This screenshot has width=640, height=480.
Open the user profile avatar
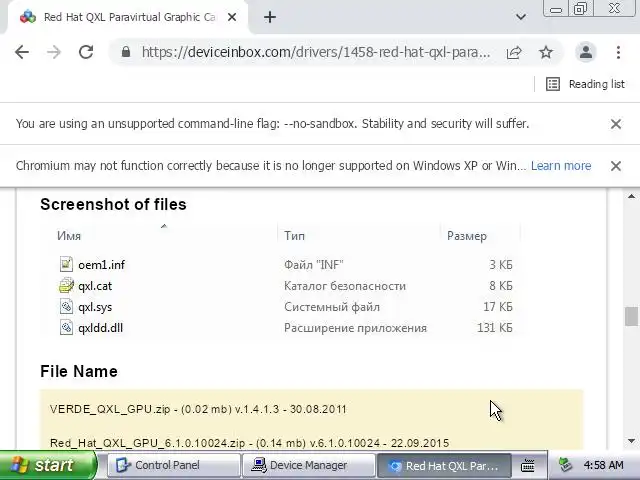(586, 52)
